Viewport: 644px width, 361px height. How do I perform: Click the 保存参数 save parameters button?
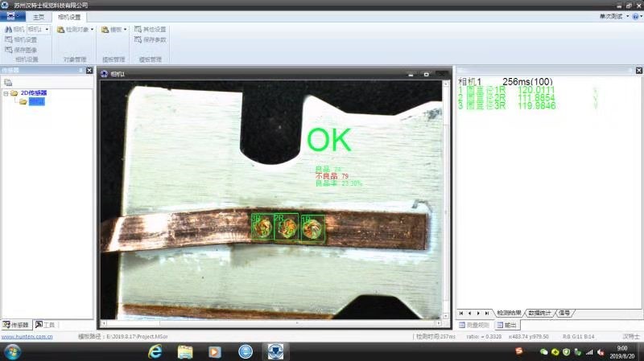click(x=150, y=39)
